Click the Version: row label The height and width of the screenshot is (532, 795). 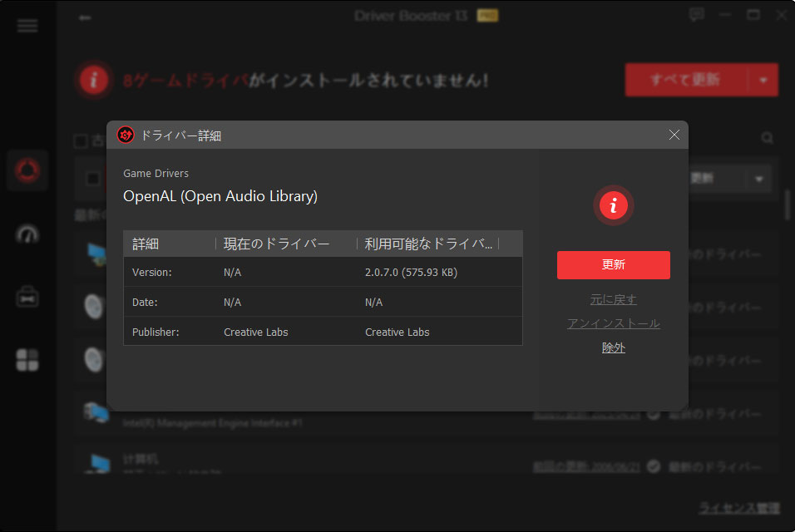[x=151, y=272]
